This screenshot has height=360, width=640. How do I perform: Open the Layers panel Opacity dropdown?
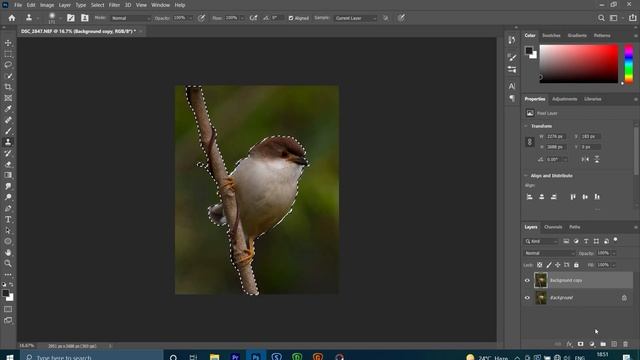[613, 253]
